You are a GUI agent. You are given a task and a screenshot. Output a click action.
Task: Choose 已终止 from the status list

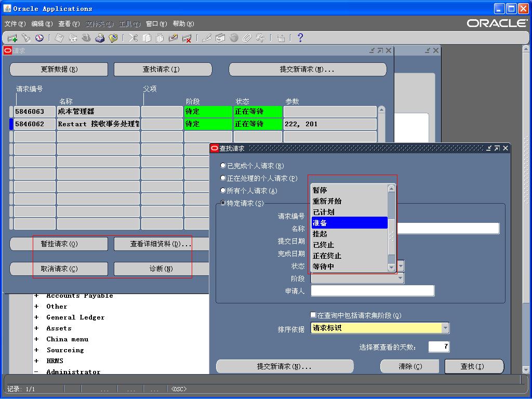click(350, 245)
